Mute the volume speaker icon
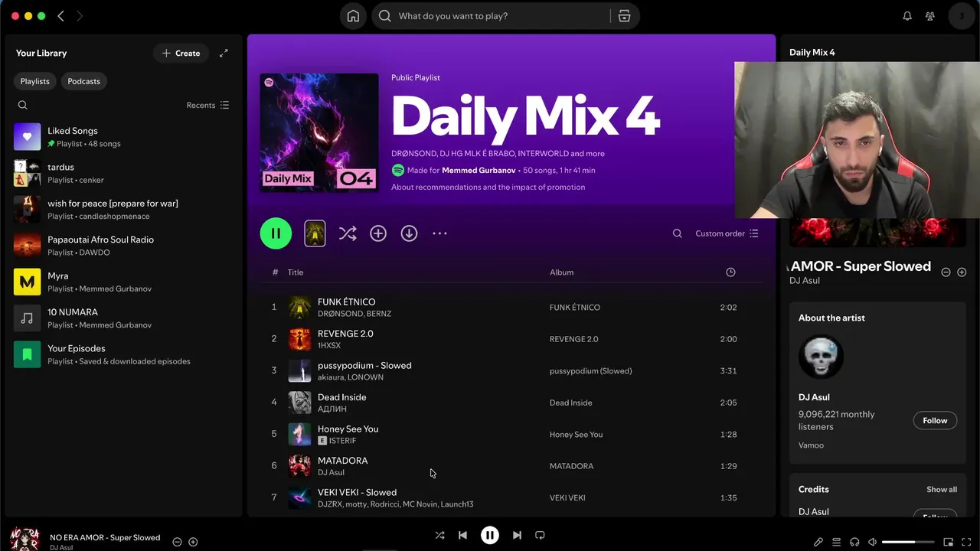Image resolution: width=980 pixels, height=551 pixels. pos(872,542)
